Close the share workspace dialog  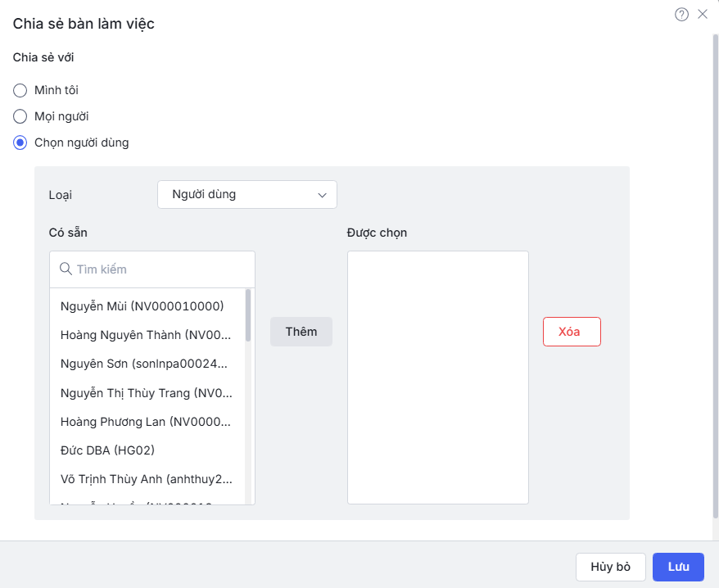(703, 14)
